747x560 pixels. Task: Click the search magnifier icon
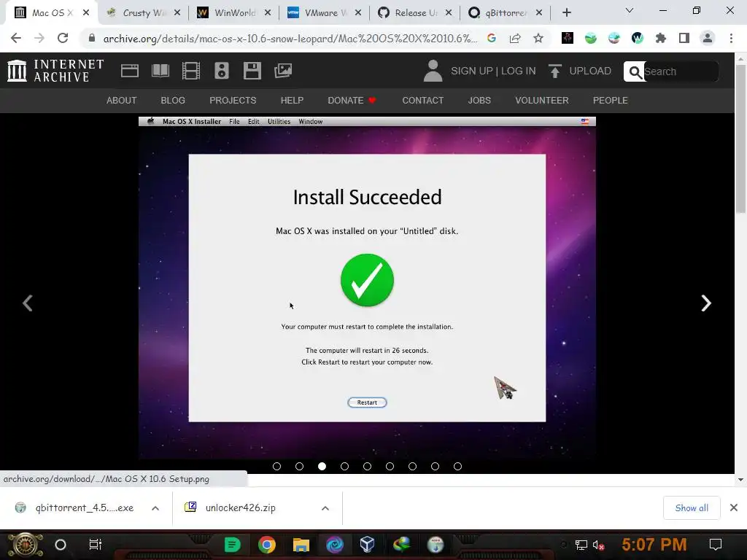[x=635, y=72]
